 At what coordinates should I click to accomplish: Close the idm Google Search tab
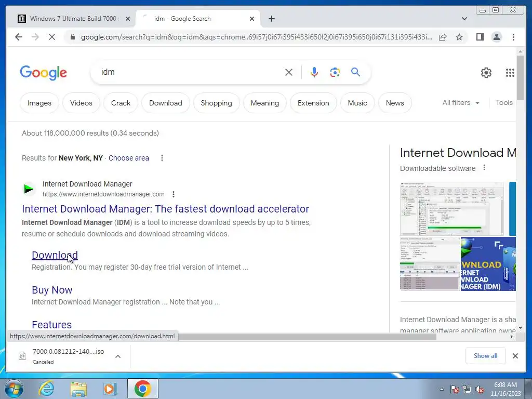coord(252,19)
